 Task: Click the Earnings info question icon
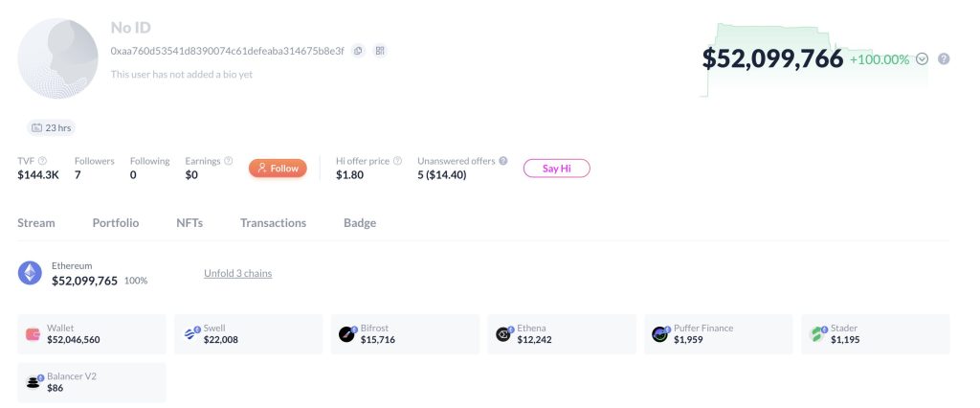pyautogui.click(x=229, y=161)
